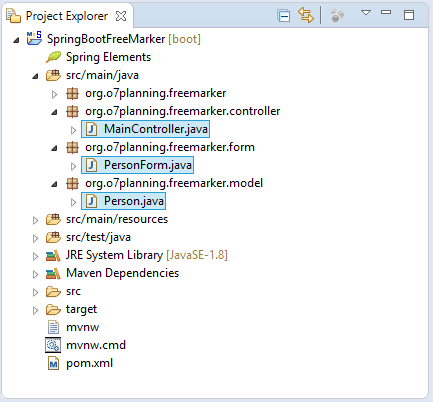Click the Maven Dependencies library icon

coord(53,273)
